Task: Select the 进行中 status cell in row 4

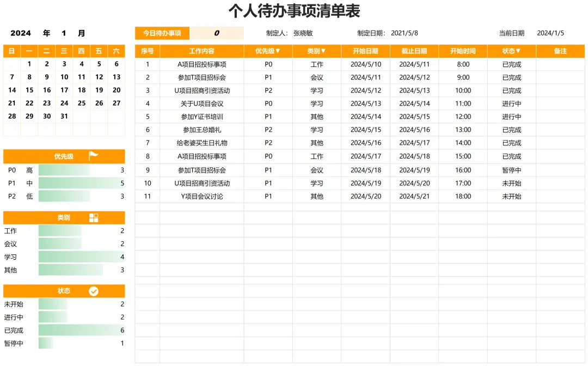Action: click(512, 103)
